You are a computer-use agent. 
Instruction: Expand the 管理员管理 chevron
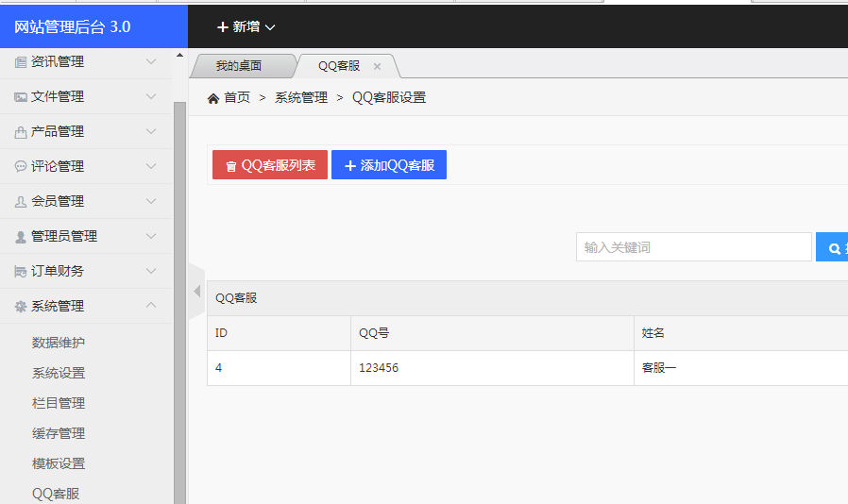tap(151, 236)
